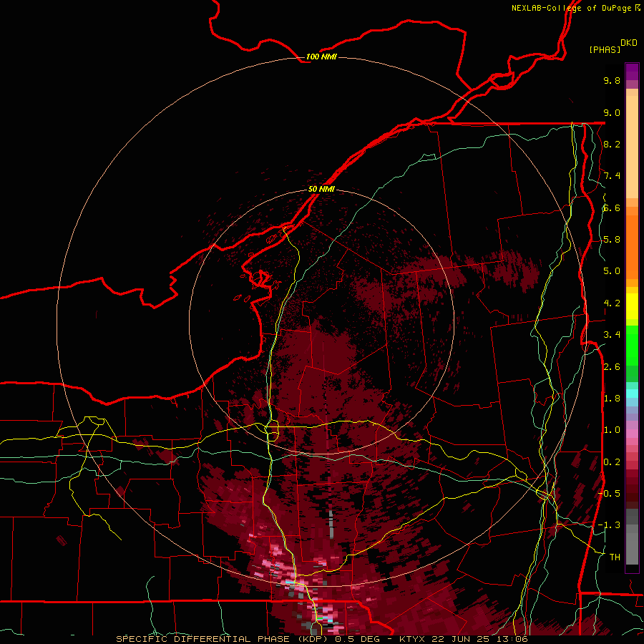Click the 50 NMI range ring label
644x644 pixels.
(321, 189)
